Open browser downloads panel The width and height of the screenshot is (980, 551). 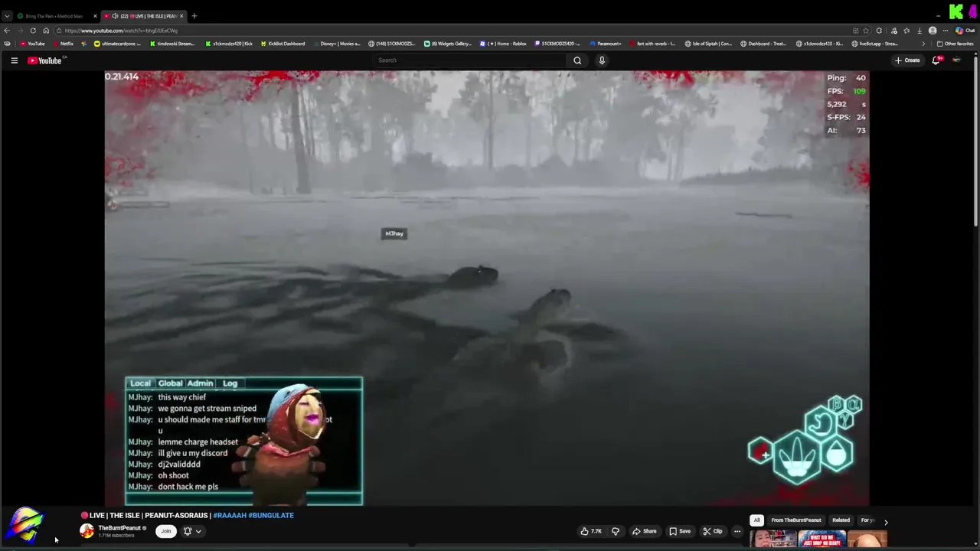[920, 31]
